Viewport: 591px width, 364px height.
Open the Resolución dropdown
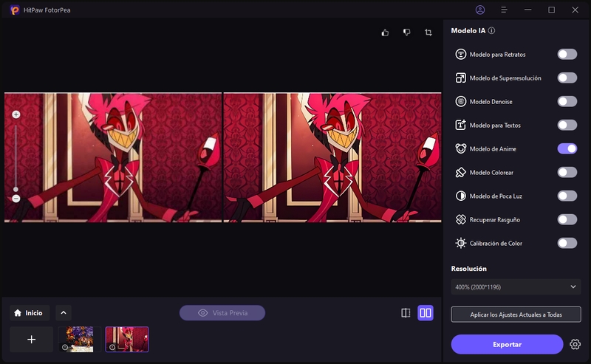click(516, 286)
